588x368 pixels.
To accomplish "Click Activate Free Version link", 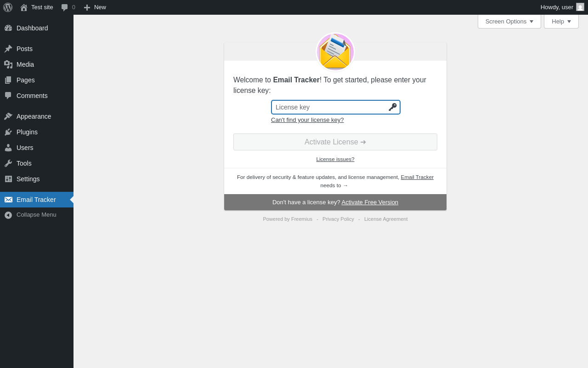I will tap(370, 202).
